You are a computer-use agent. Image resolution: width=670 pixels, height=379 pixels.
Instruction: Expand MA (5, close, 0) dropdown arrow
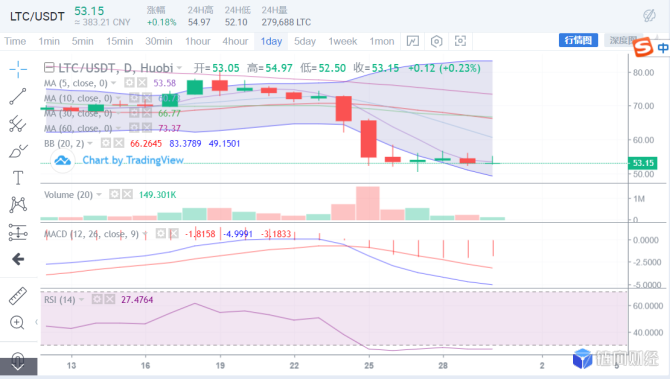(114, 83)
